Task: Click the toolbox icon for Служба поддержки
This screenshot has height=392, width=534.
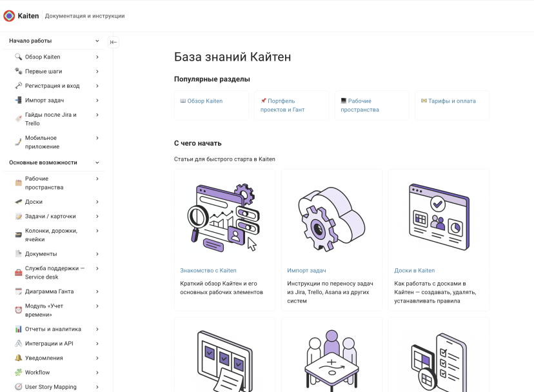Action: point(19,273)
